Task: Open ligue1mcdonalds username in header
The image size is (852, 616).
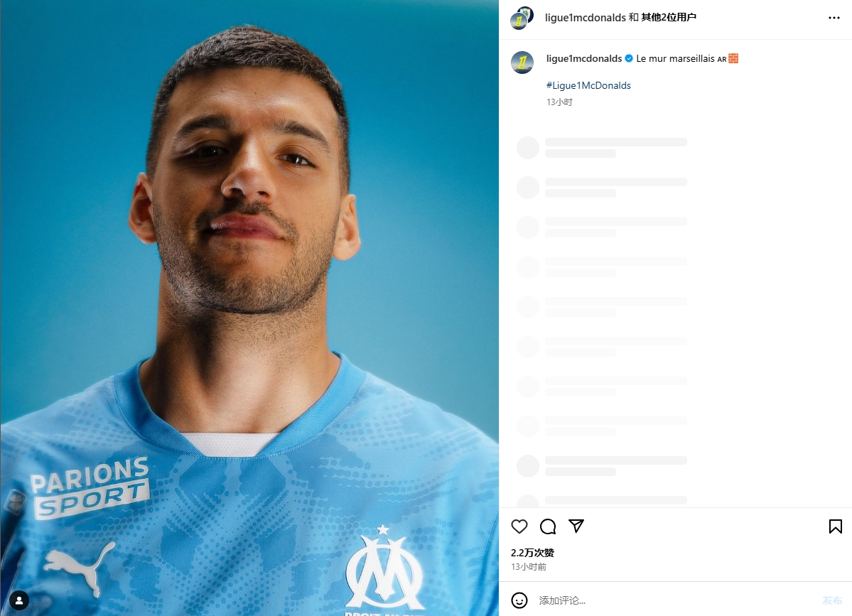Action: (586, 17)
